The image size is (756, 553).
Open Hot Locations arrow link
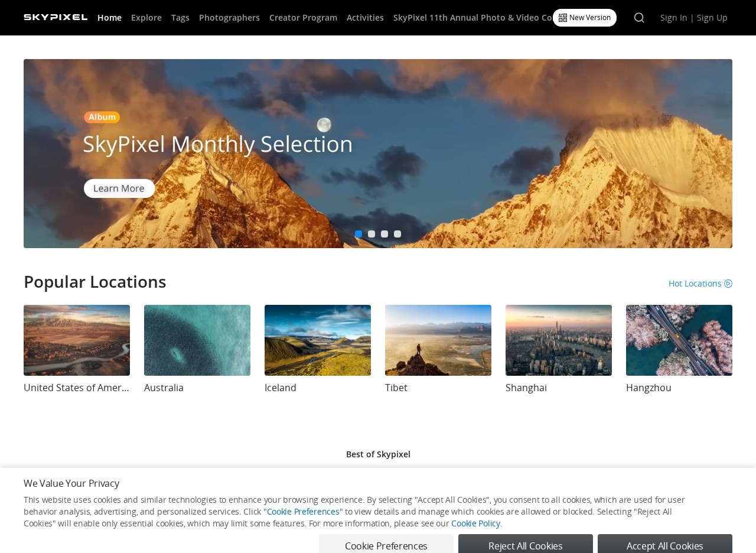(x=700, y=284)
